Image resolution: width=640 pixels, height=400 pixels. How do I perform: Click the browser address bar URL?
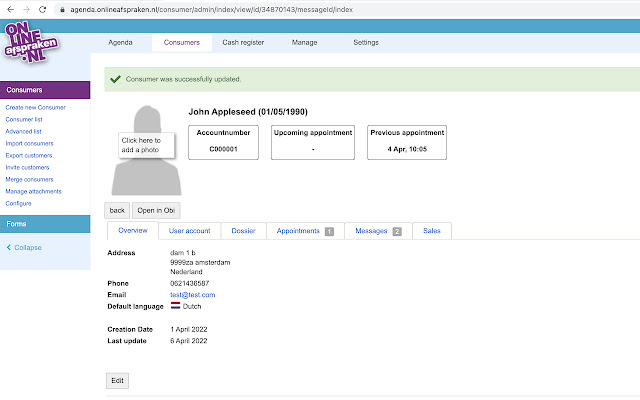[211, 9]
